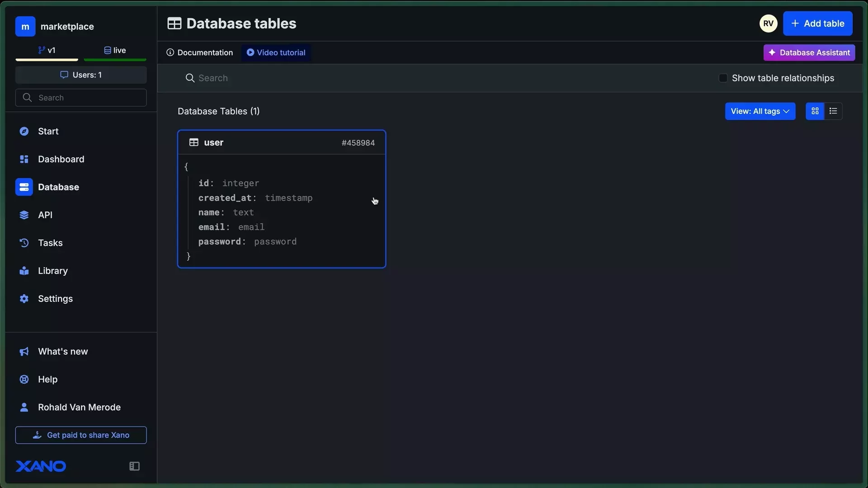This screenshot has height=488, width=868.
Task: Enable Show table relationships
Action: coord(722,78)
